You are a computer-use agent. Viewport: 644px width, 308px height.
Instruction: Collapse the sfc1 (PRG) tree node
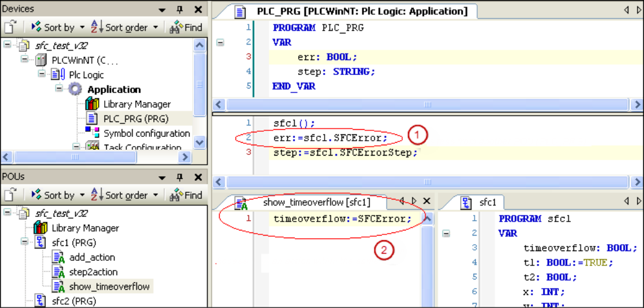pyautogui.click(x=25, y=242)
